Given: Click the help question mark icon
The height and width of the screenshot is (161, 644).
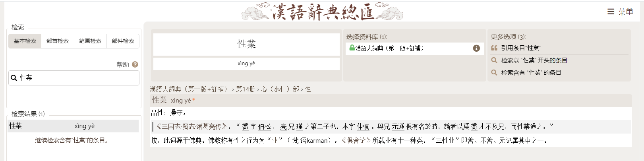Looking at the screenshot, I should [x=135, y=64].
